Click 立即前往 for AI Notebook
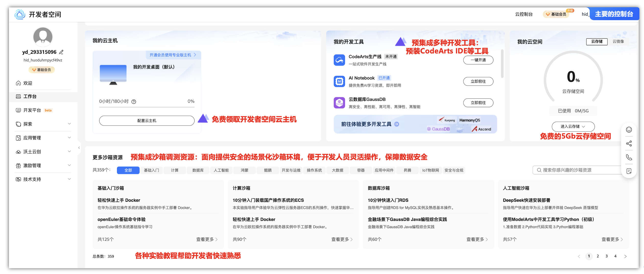644x274 pixels. [478, 81]
